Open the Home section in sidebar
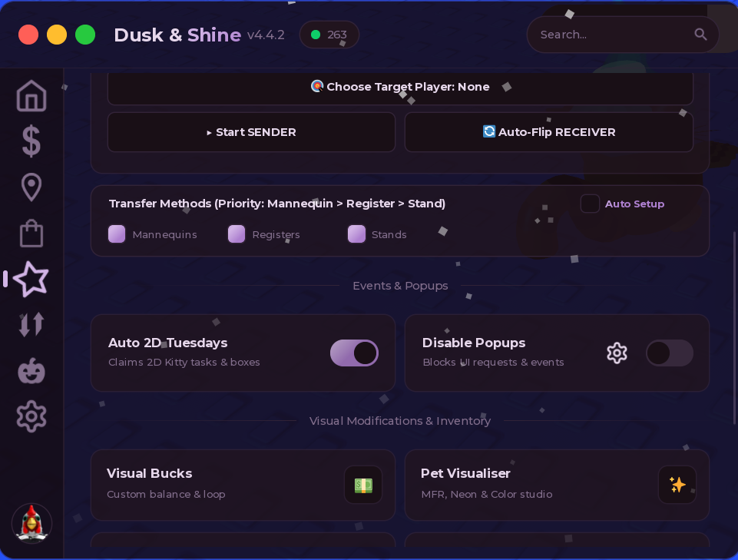This screenshot has width=738, height=560. (31, 95)
